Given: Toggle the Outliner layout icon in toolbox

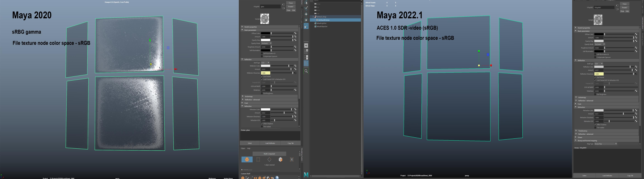Looking at the screenshot, I should [x=306, y=63].
